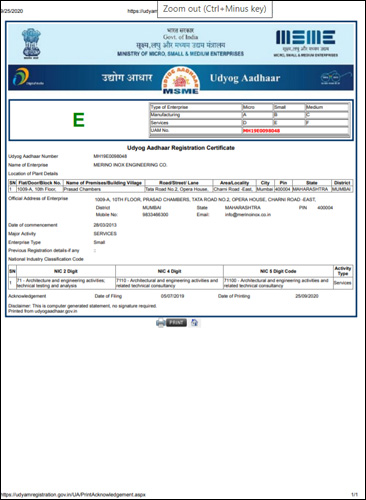Click the enterprise name MERINO INOX ENGINEERING CO.
366x500 pixels.
(130, 165)
